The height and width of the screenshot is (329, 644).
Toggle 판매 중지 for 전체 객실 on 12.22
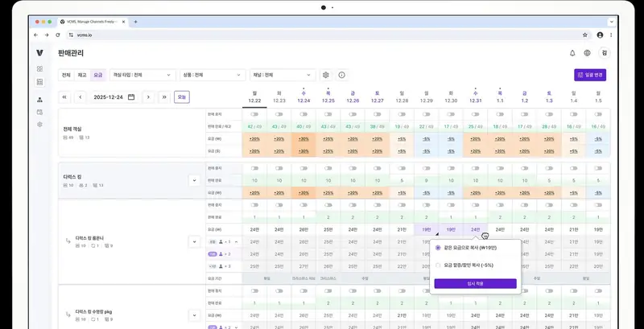coord(254,114)
